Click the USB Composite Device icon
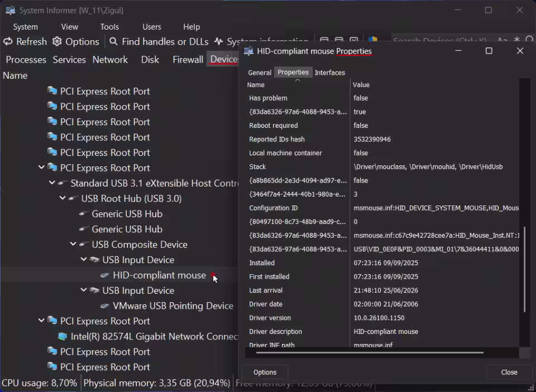Screen dimensions: 536x392 (x=83, y=245)
